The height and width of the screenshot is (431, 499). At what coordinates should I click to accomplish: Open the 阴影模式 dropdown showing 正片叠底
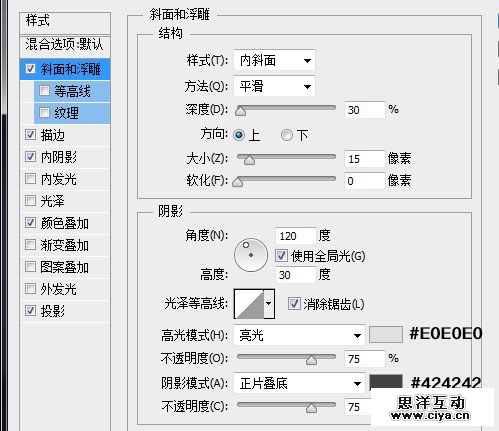[x=299, y=383]
